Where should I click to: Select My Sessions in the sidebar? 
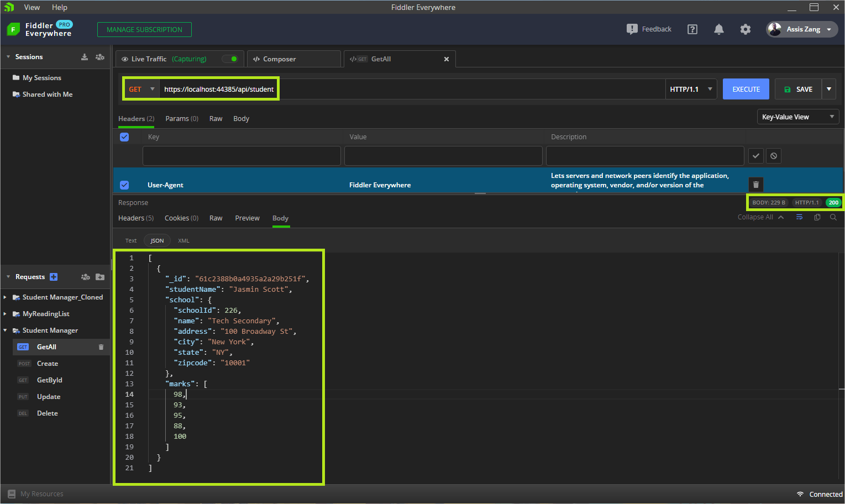coord(37,78)
